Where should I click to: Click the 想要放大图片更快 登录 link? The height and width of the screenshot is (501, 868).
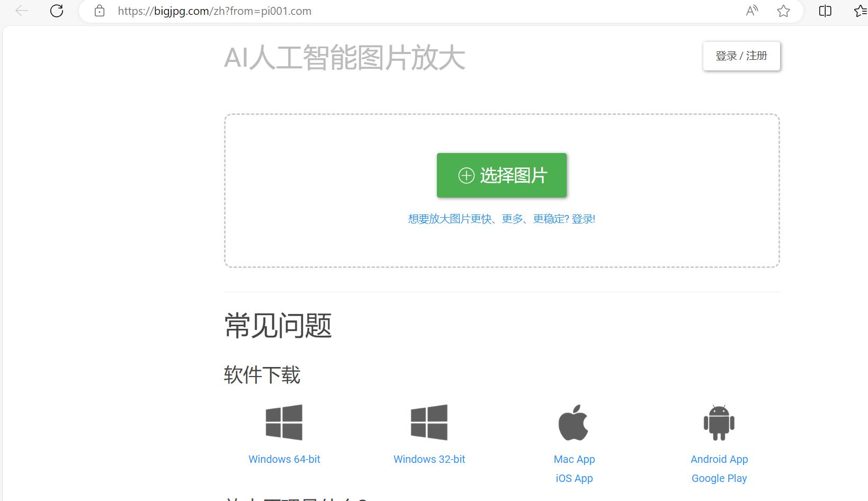pos(502,219)
